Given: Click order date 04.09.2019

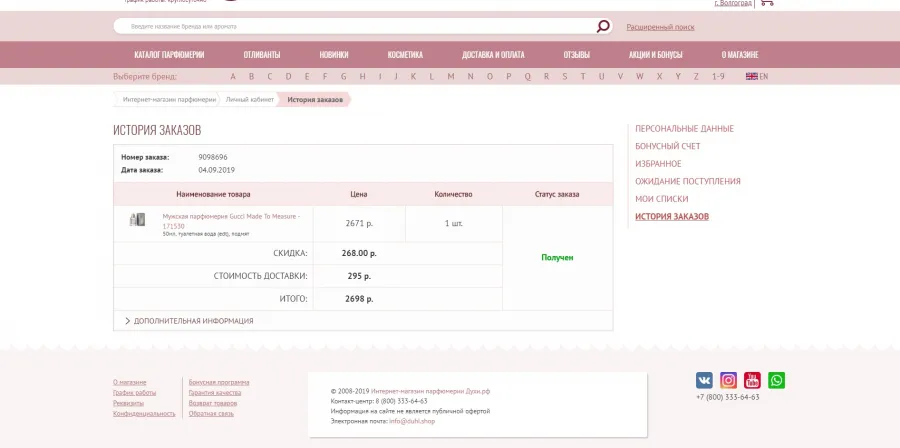Looking at the screenshot, I should pyautogui.click(x=216, y=170).
